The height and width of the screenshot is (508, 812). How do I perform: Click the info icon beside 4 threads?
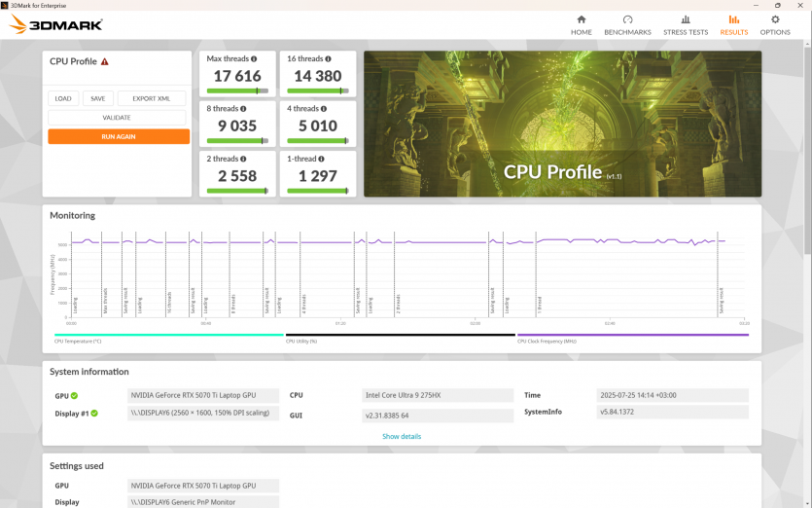click(x=325, y=109)
